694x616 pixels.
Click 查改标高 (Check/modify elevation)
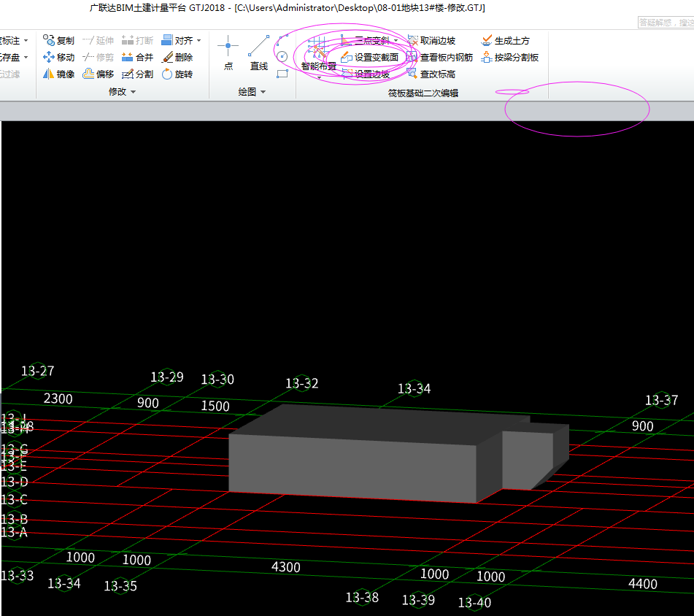pyautogui.click(x=431, y=74)
